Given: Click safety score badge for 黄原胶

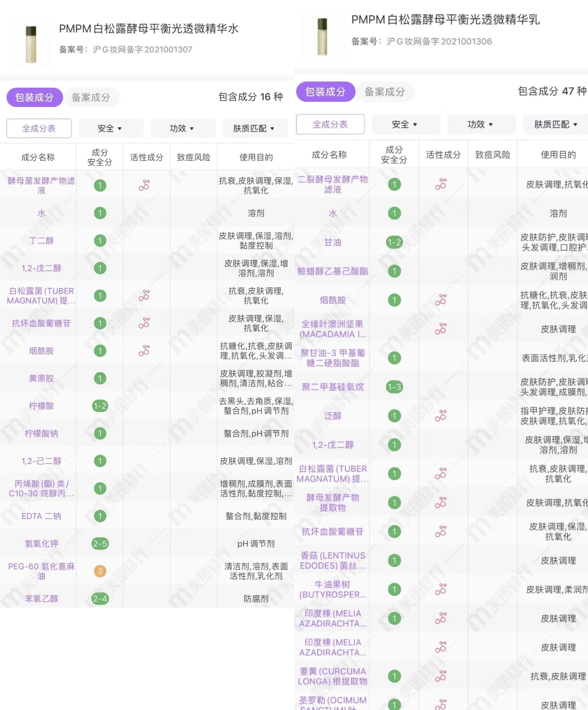Looking at the screenshot, I should (100, 378).
